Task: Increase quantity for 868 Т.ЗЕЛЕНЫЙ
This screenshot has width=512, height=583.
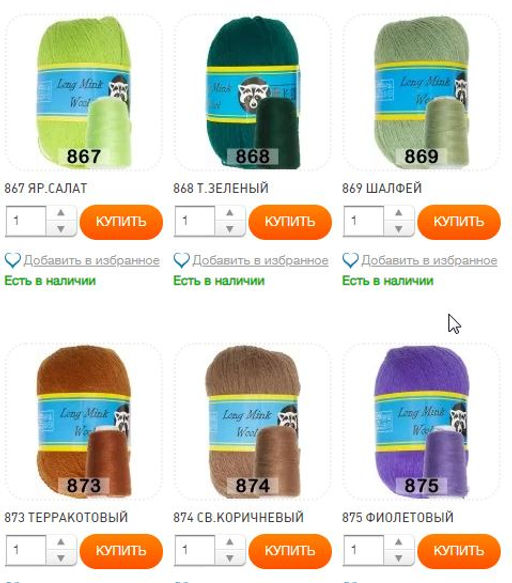Action: (x=230, y=213)
